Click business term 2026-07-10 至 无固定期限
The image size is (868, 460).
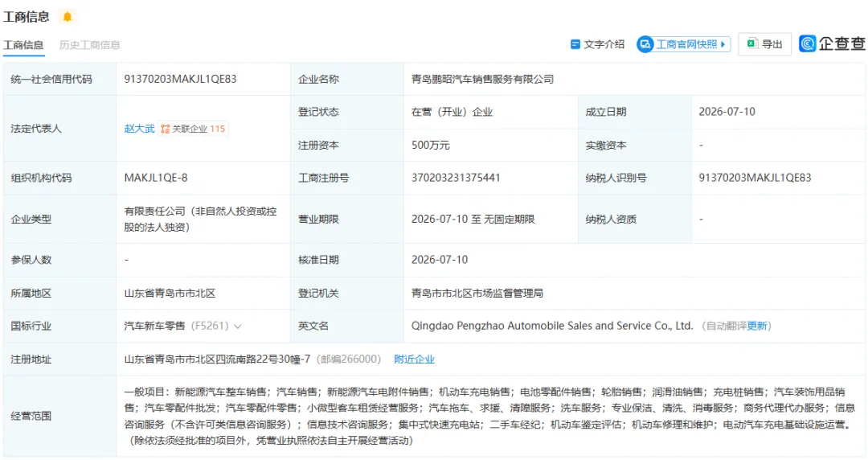[473, 219]
